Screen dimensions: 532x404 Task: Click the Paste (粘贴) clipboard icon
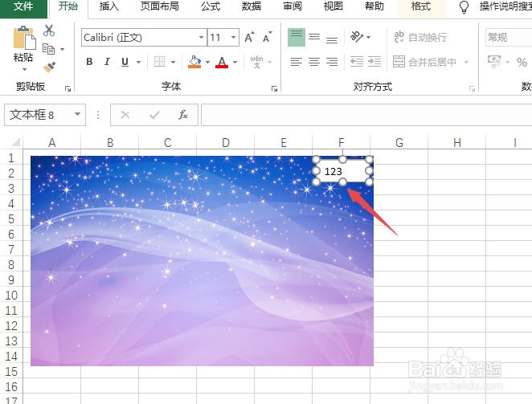tap(24, 38)
